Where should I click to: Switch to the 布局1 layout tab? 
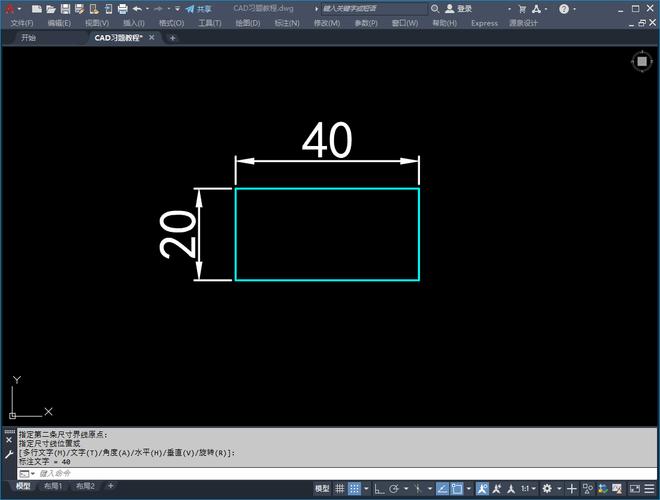coord(53,487)
